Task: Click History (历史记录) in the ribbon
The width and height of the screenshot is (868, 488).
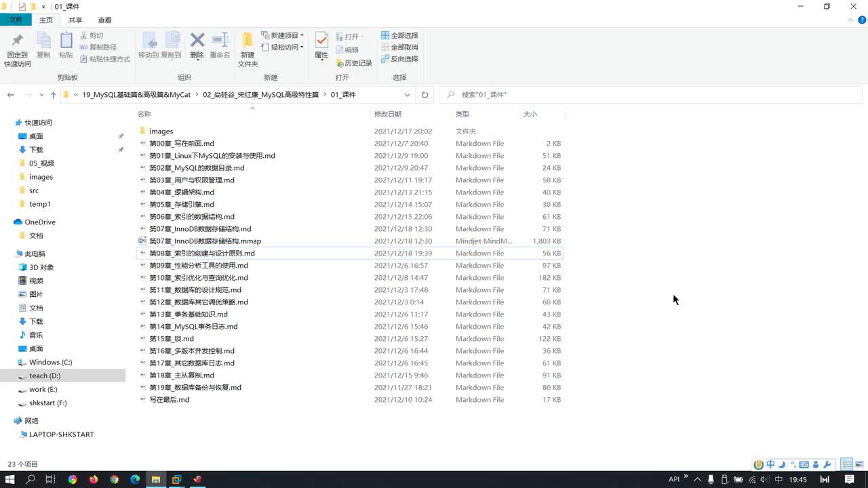Action: tap(354, 63)
